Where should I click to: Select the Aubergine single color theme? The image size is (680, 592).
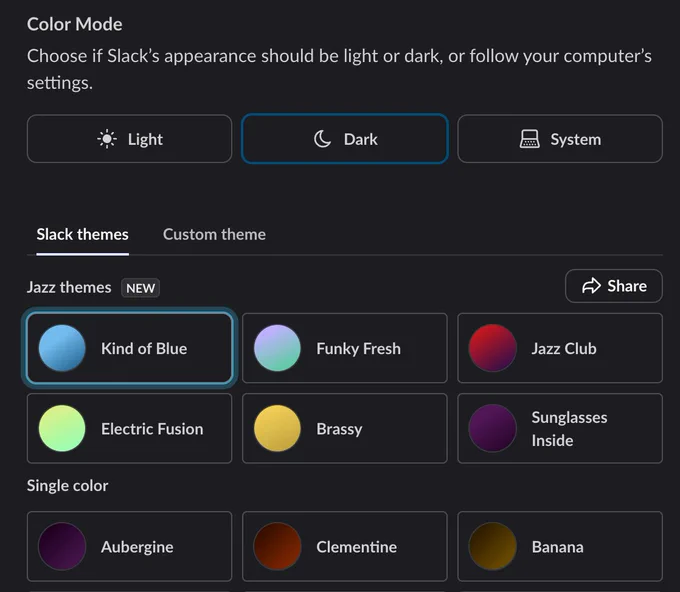click(129, 546)
